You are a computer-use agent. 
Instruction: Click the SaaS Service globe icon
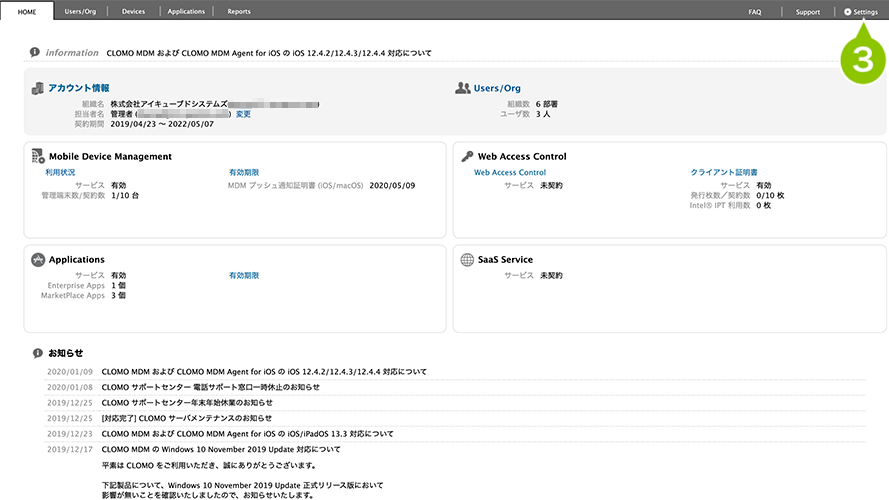point(467,260)
